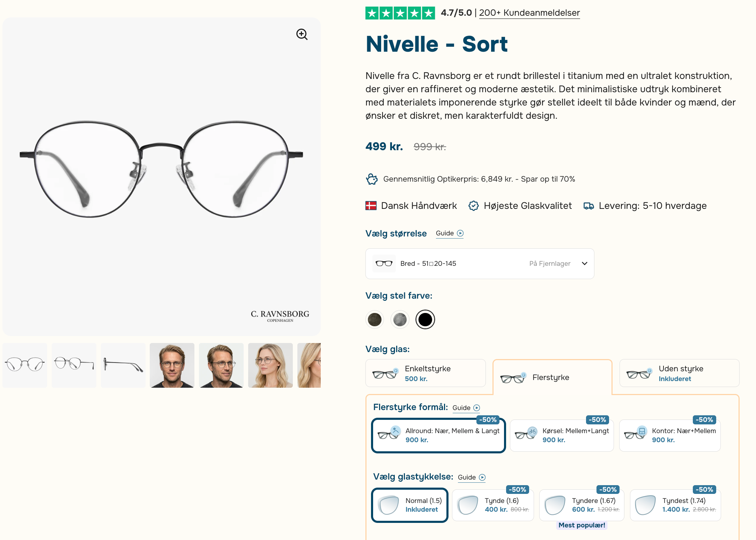Choose Tyndere (1.67) glass thickness
This screenshot has height=540, width=756.
pyautogui.click(x=581, y=505)
